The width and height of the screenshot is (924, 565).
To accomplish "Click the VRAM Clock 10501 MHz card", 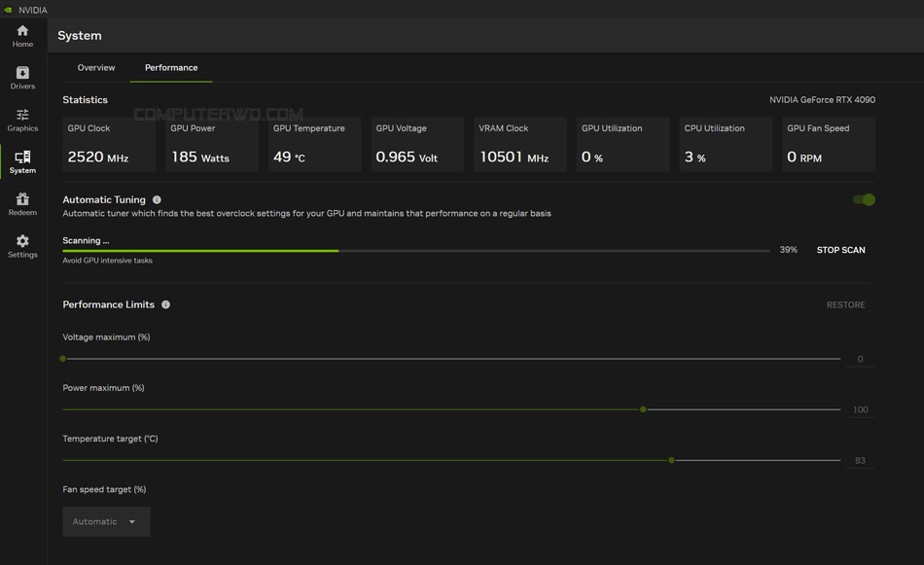I will coord(520,144).
